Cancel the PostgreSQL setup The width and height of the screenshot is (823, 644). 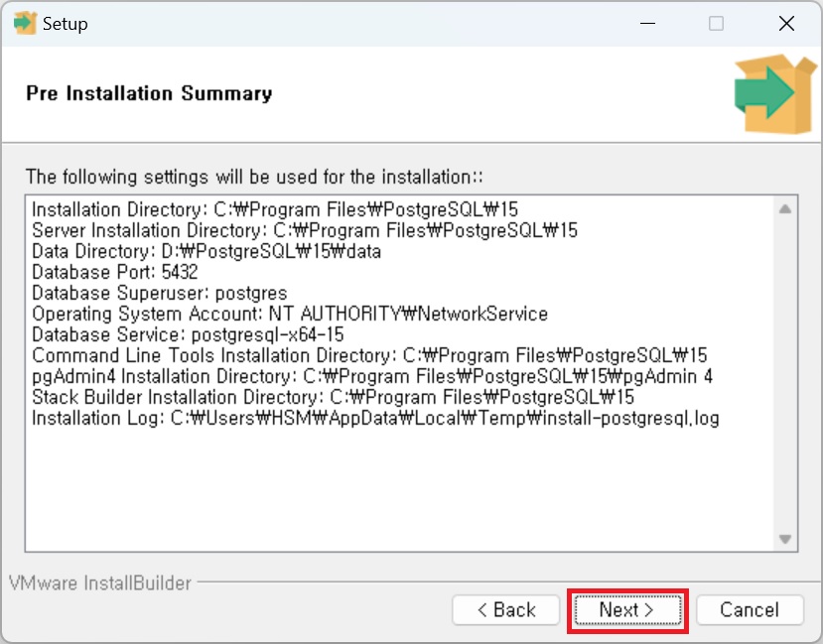(x=750, y=610)
